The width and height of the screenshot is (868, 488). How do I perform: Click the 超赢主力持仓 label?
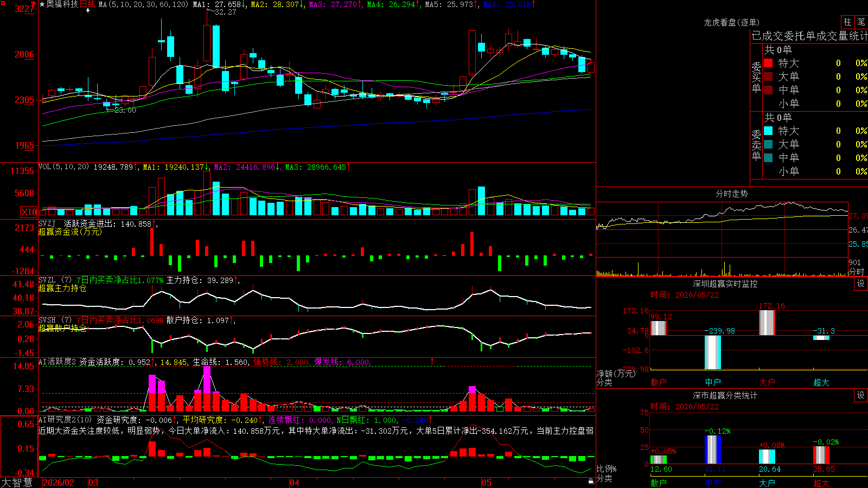coord(62,288)
